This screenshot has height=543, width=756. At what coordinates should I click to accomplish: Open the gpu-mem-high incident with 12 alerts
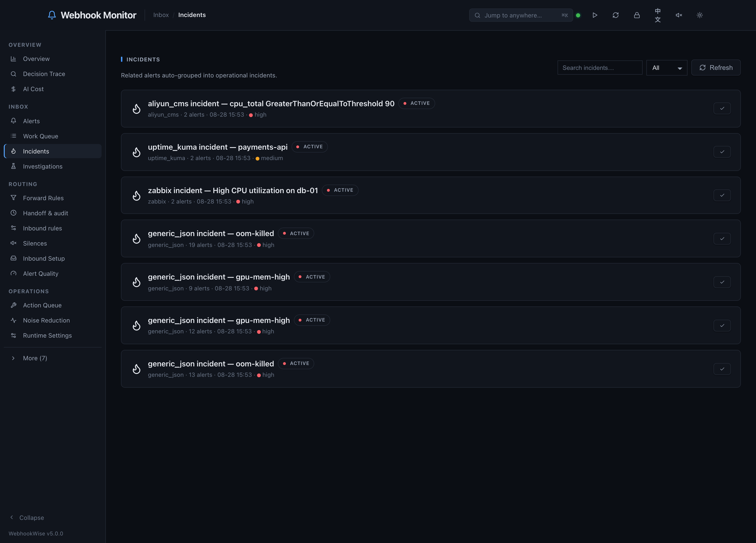431,326
